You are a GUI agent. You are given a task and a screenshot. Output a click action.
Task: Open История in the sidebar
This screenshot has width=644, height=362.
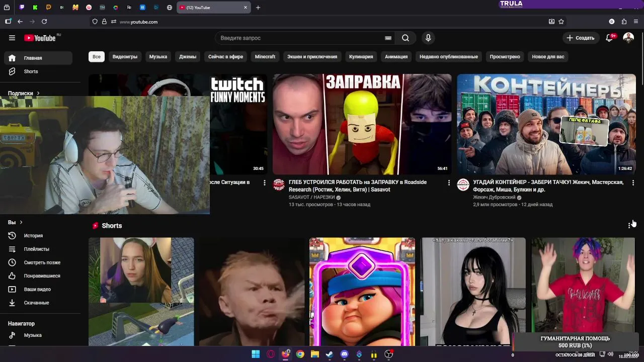[38, 235]
